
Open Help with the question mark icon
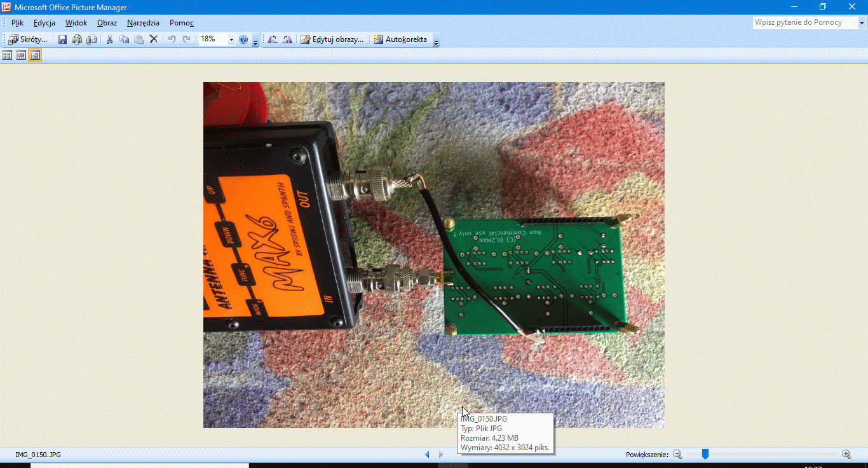coord(243,39)
